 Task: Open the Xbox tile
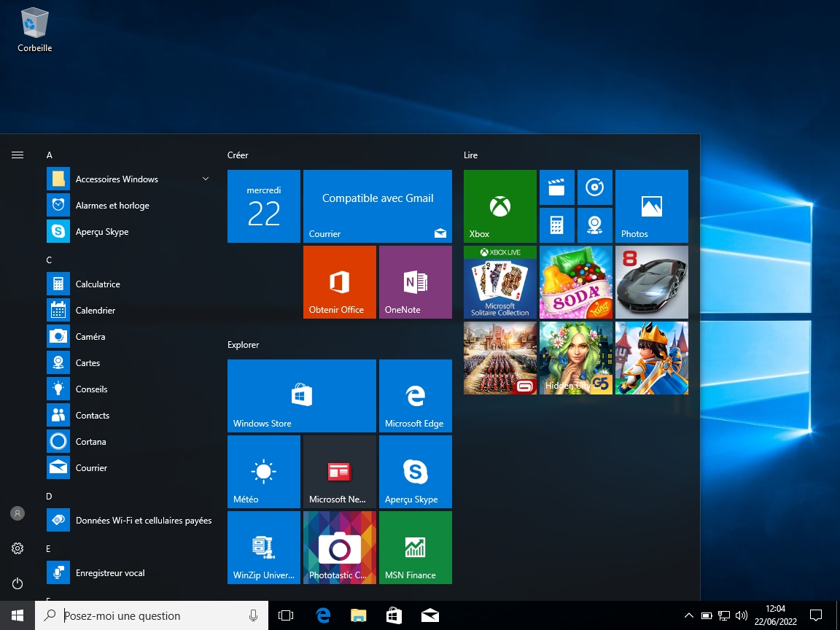pyautogui.click(x=499, y=206)
